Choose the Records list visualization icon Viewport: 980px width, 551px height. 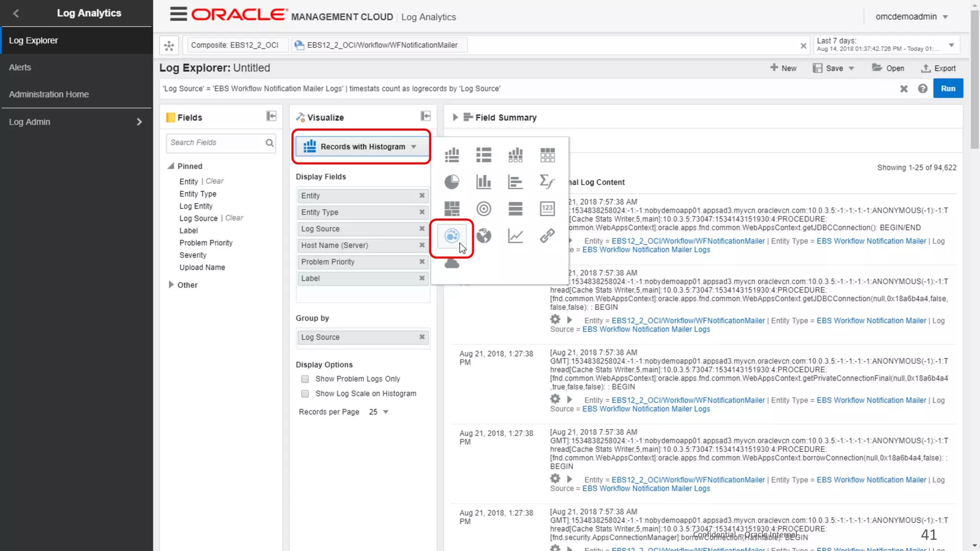(x=484, y=155)
